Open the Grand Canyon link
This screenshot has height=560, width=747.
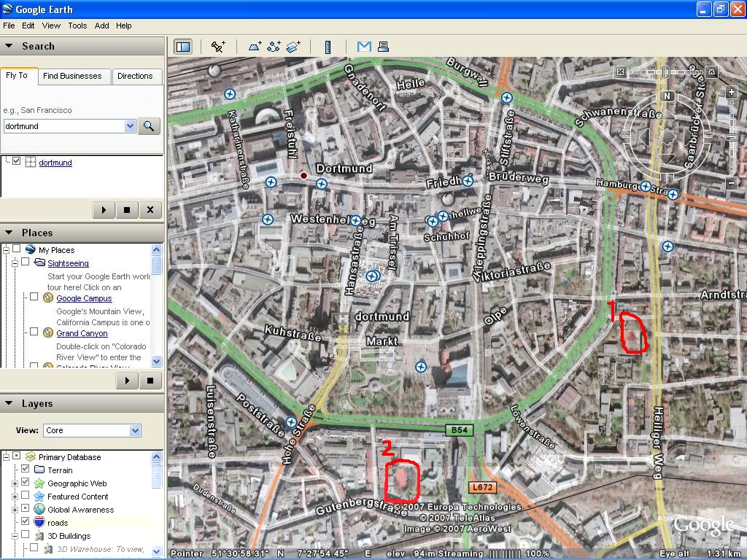(82, 333)
